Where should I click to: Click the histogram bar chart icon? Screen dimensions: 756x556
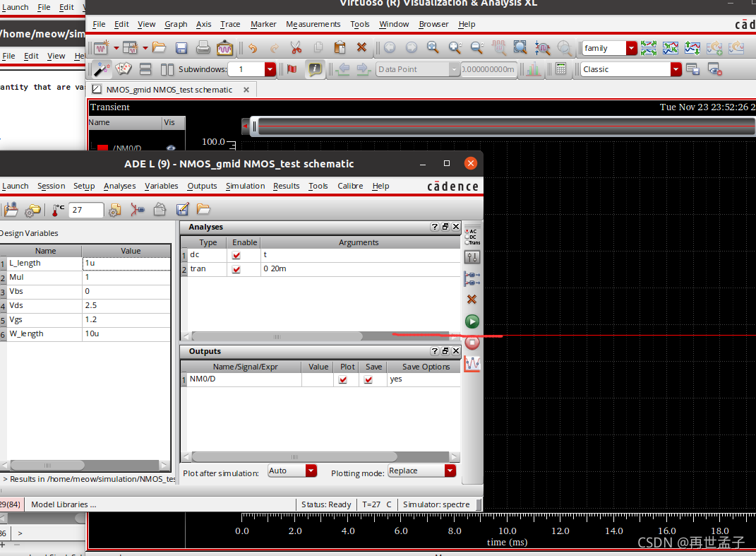click(533, 69)
